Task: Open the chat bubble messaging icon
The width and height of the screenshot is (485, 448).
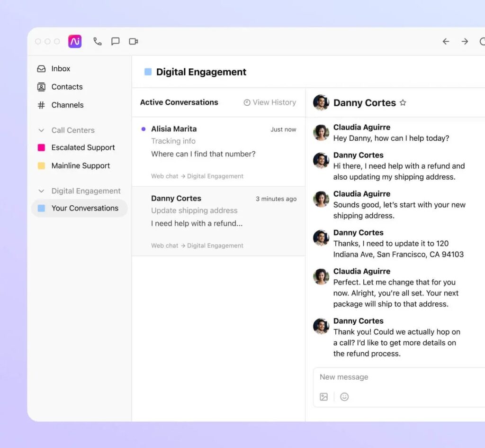Action: (x=115, y=41)
